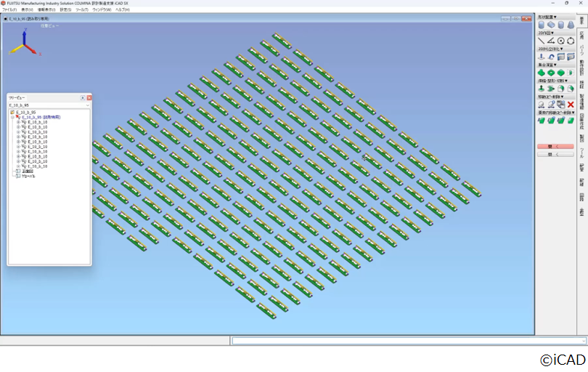Open the 表示(V) menu

(27, 9)
